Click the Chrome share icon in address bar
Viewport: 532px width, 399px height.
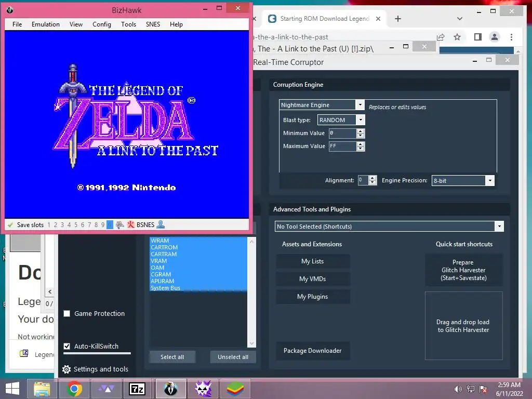point(441,37)
